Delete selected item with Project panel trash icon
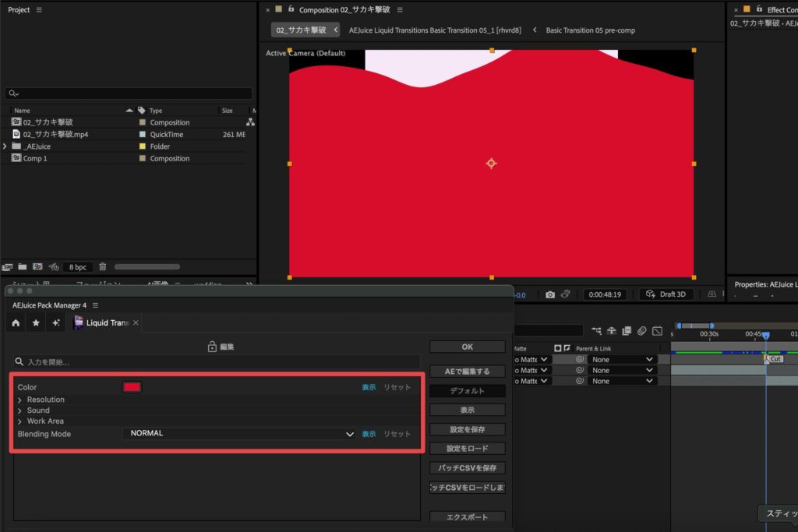The height and width of the screenshot is (532, 798). click(x=103, y=266)
